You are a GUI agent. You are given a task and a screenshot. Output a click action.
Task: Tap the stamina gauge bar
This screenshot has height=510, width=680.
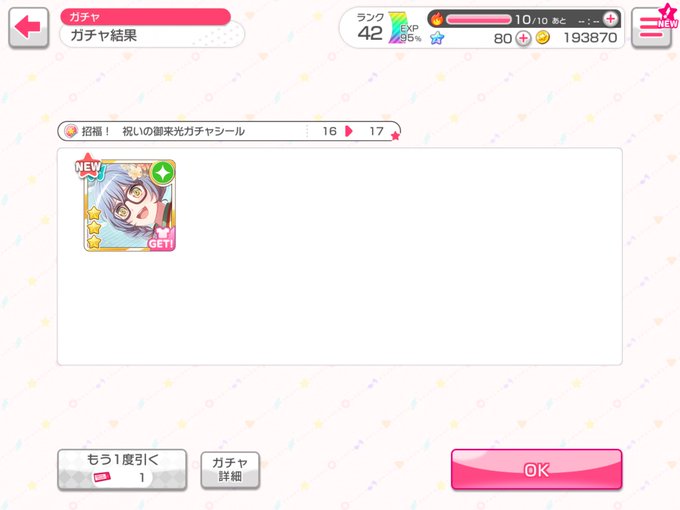click(479, 19)
